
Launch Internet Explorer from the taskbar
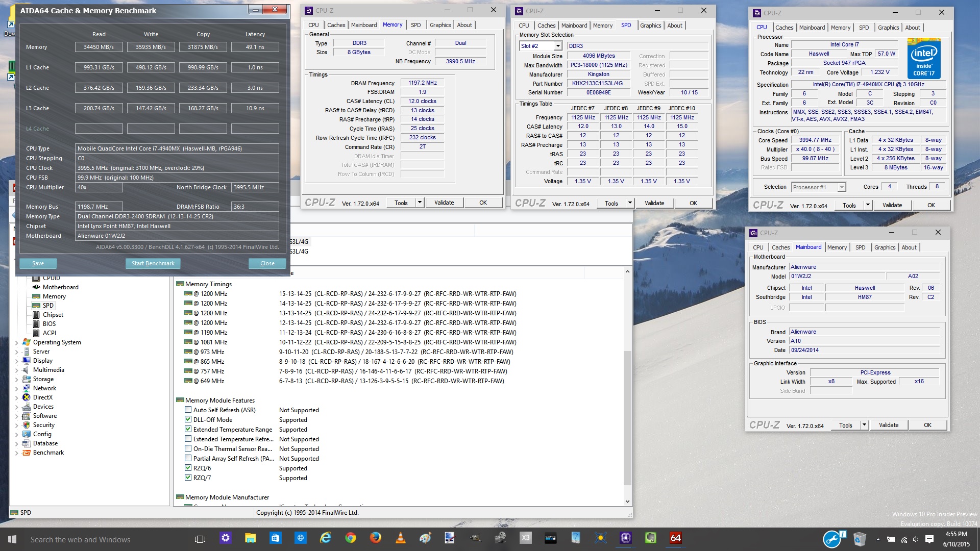325,538
